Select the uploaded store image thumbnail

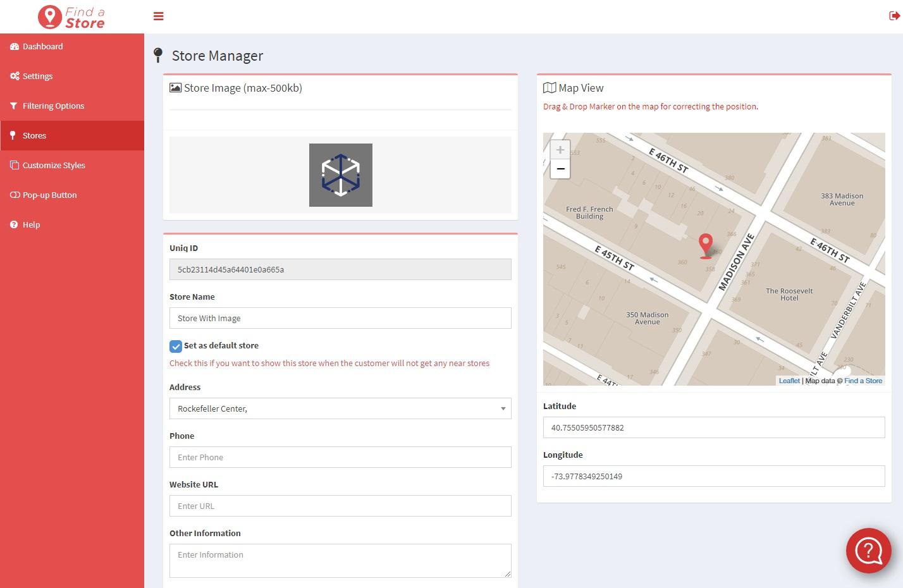341,175
